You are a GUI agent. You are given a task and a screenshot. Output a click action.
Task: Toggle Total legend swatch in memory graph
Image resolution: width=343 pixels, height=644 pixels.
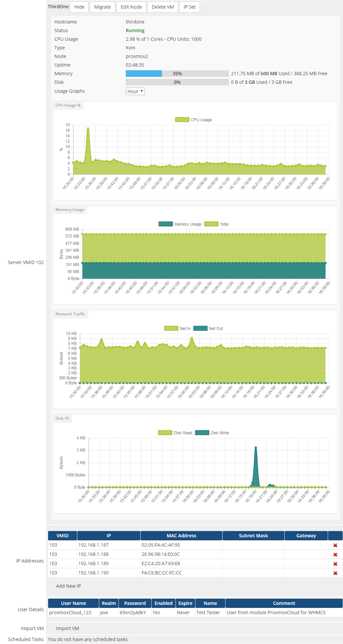point(211,224)
